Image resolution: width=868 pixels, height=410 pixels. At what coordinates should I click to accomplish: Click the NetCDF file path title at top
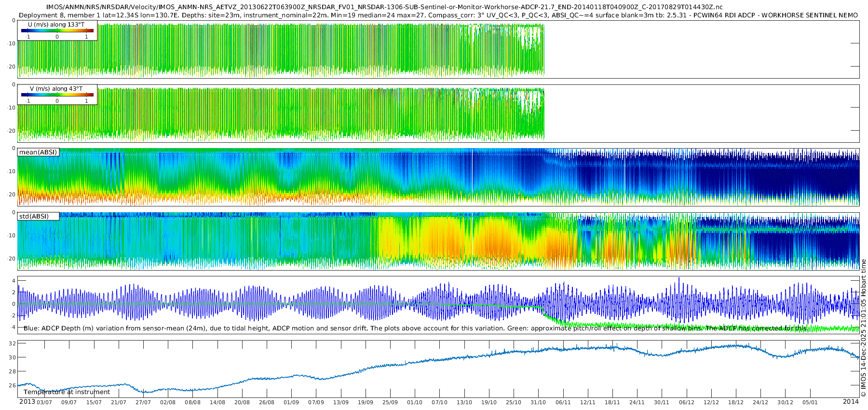pos(384,7)
